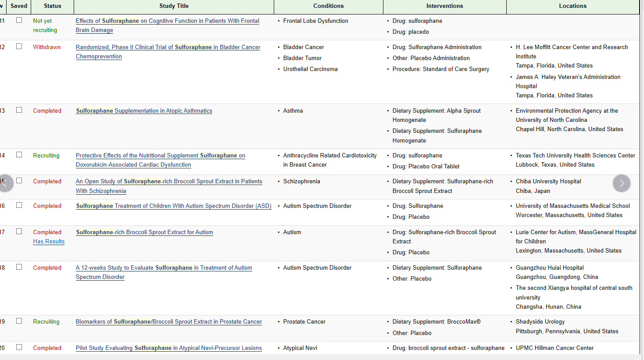
Task: Open Sulforaphane-rich Broccoli Sprout Extract for Autism
Action: pos(144,232)
